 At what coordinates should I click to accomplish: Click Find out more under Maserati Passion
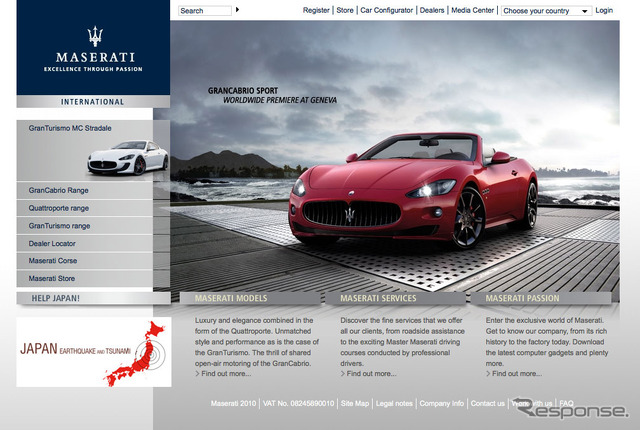click(514, 374)
